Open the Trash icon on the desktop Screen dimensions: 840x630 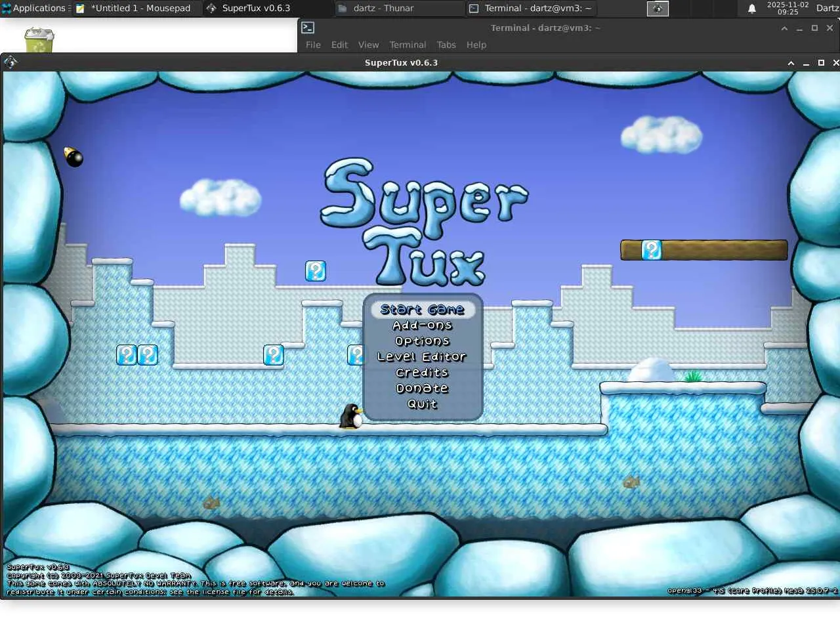pyautogui.click(x=39, y=40)
